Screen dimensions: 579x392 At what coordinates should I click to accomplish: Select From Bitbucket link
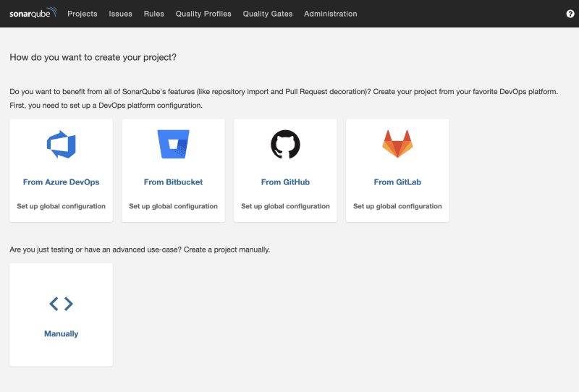(x=173, y=182)
